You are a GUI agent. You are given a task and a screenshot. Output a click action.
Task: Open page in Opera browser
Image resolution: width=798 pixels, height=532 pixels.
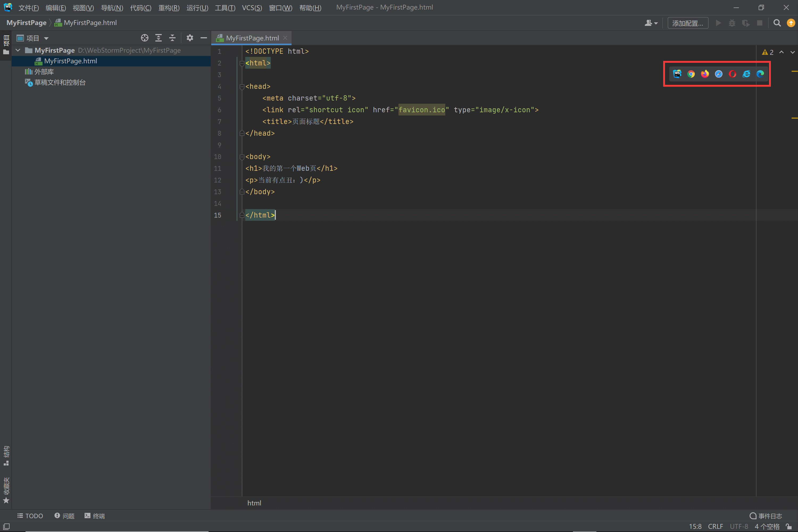[732, 74]
